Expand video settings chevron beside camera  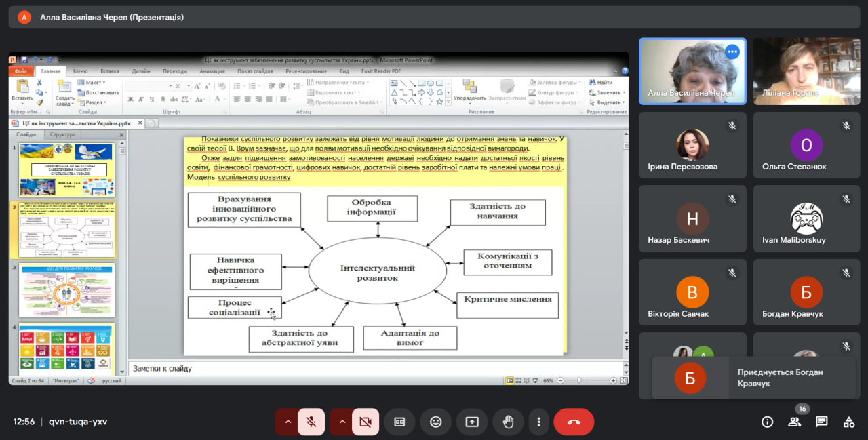coord(342,422)
